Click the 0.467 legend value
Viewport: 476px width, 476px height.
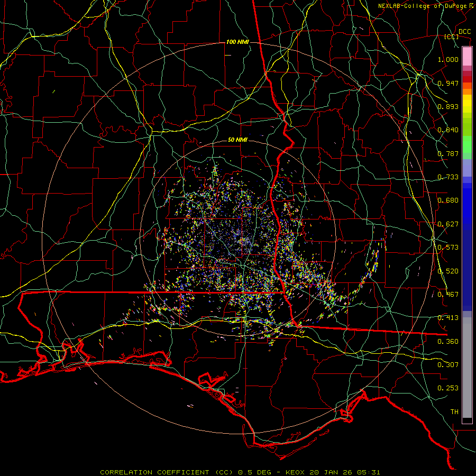click(448, 295)
